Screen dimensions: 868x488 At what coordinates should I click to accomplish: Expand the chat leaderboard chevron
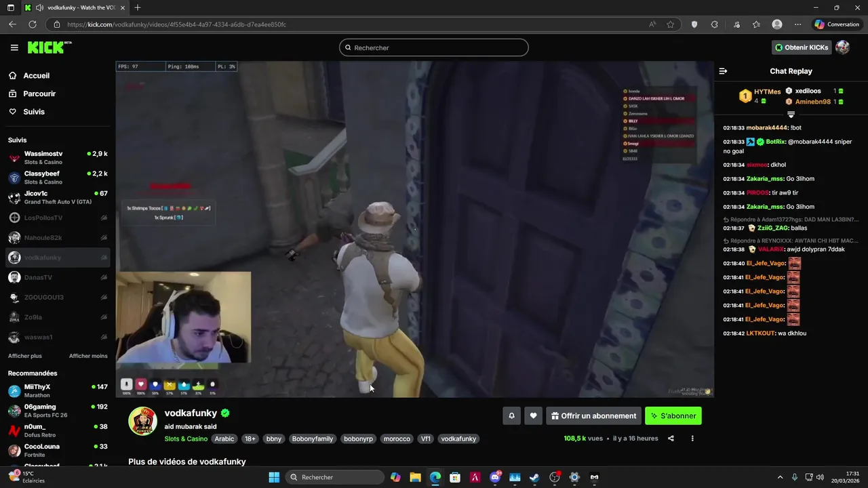point(791,115)
